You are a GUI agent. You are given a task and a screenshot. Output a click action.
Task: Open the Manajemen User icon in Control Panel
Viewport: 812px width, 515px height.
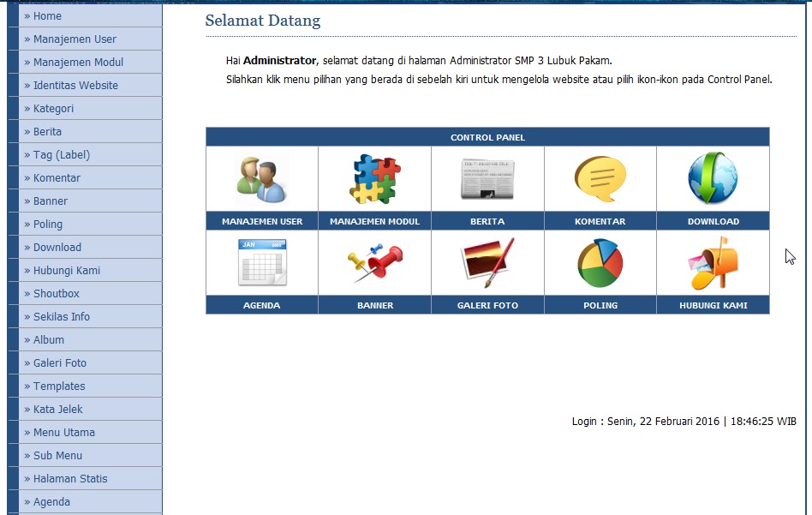(x=261, y=178)
